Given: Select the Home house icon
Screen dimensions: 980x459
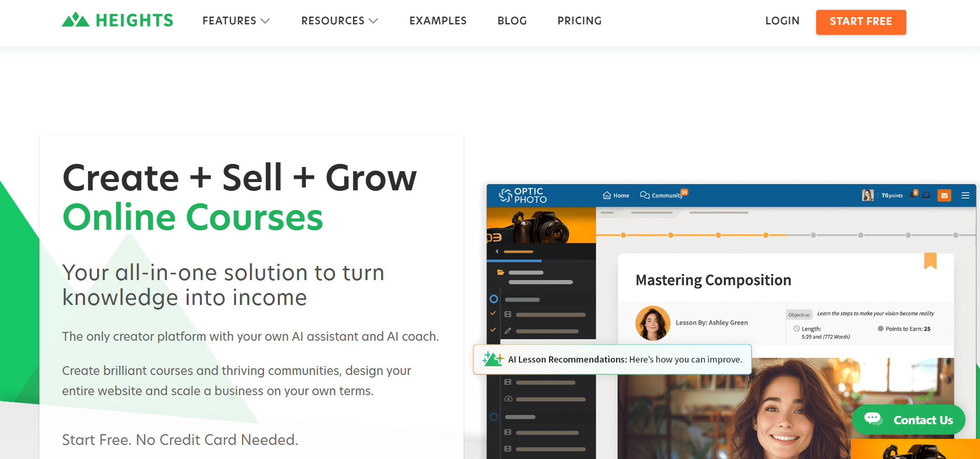Looking at the screenshot, I should 607,195.
